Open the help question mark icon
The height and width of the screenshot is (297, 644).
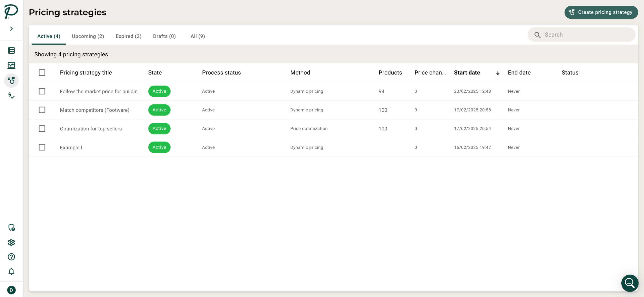[11, 257]
